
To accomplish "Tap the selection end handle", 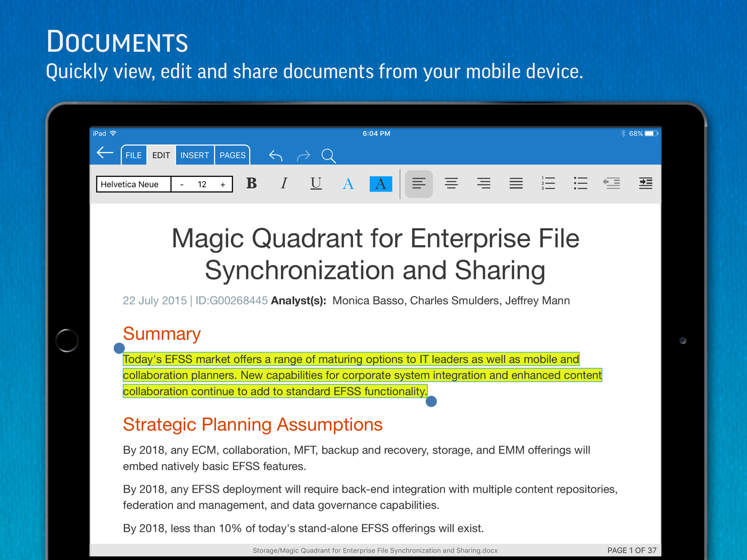I will [x=431, y=402].
